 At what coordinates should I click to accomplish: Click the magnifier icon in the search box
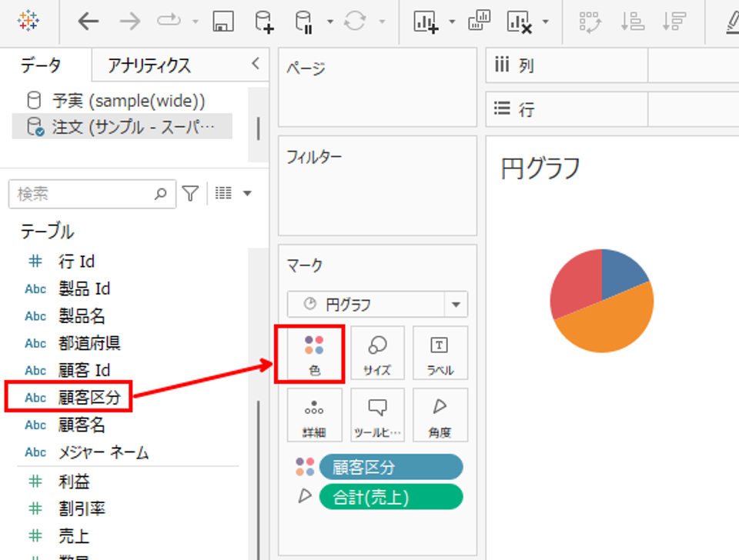click(161, 193)
